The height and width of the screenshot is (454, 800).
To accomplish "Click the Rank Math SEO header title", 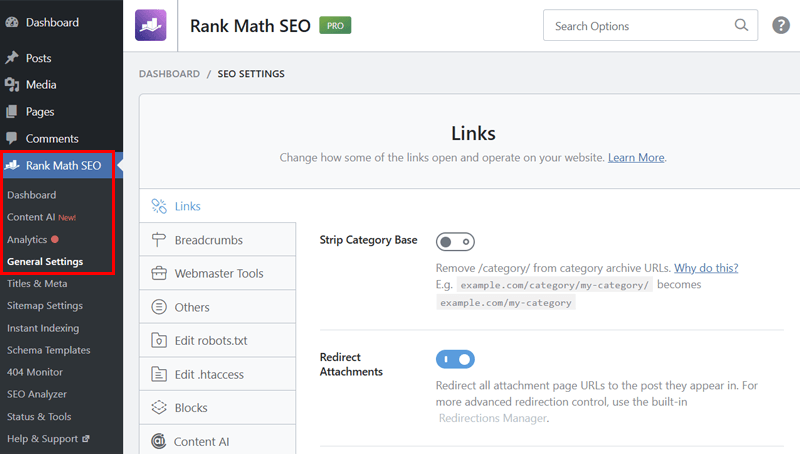I will coord(250,26).
